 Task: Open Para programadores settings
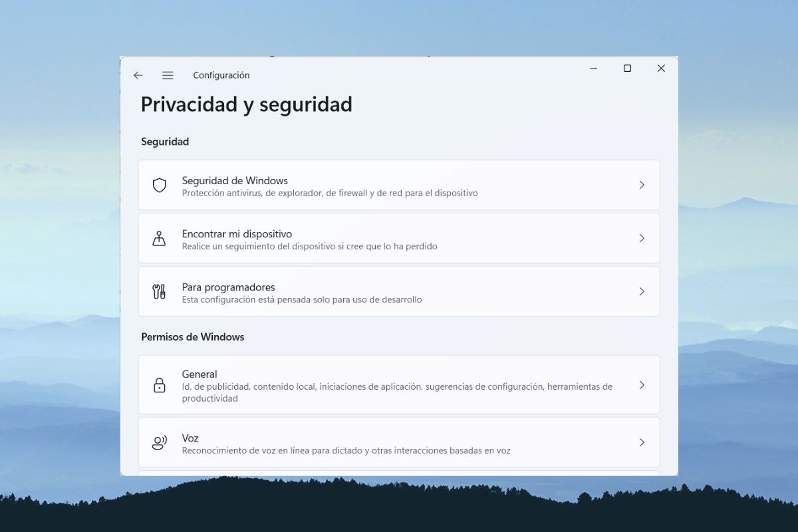pyautogui.click(x=228, y=287)
